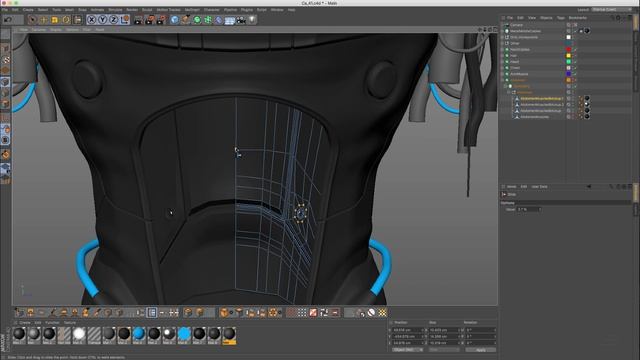
Task: Expand the Head row tree arrow
Action: (x=503, y=62)
